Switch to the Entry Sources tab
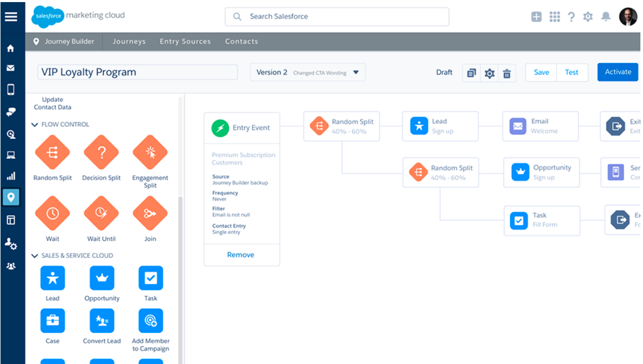This screenshot has height=364, width=643. coord(185,41)
